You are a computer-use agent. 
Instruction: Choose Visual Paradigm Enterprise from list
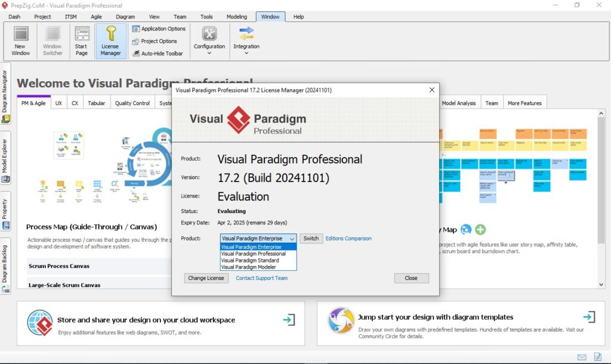coord(258,246)
